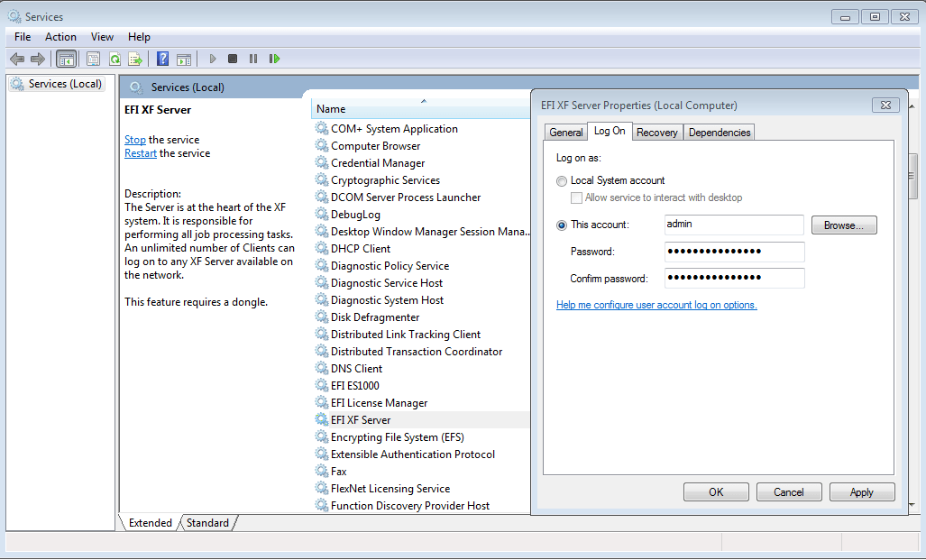Click the Start Service play icon
This screenshot has height=560, width=926.
coord(213,59)
